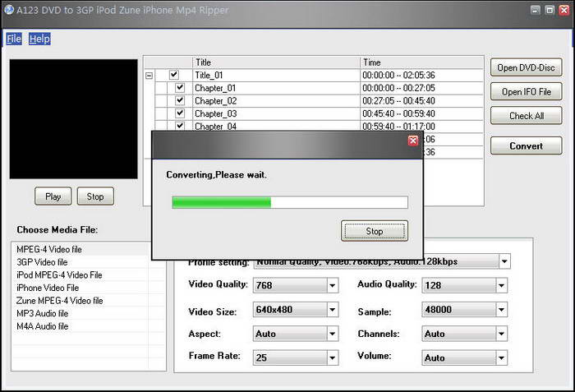Open the Video Quality dropdown
The height and width of the screenshot is (392, 575).
[x=332, y=285]
